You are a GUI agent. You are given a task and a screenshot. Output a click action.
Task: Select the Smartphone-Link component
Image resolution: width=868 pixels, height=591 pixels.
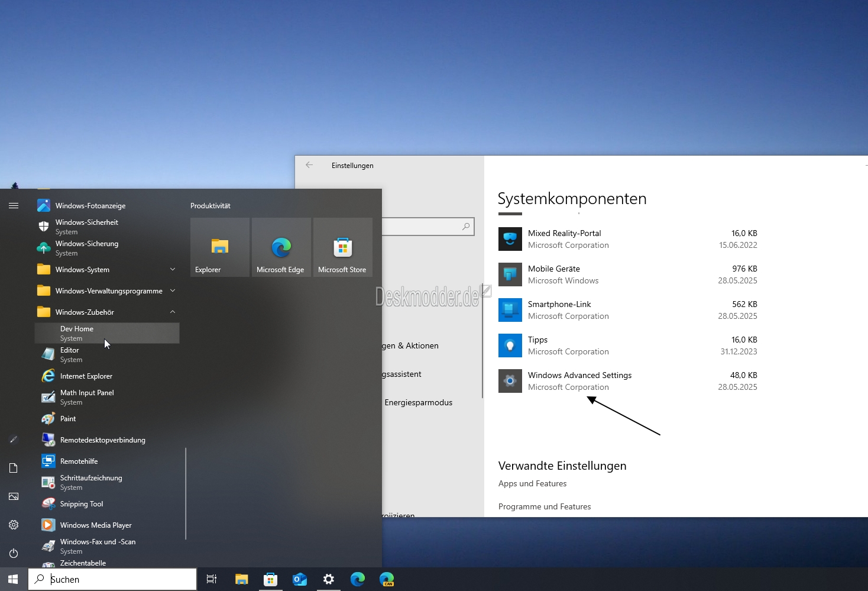coord(628,310)
